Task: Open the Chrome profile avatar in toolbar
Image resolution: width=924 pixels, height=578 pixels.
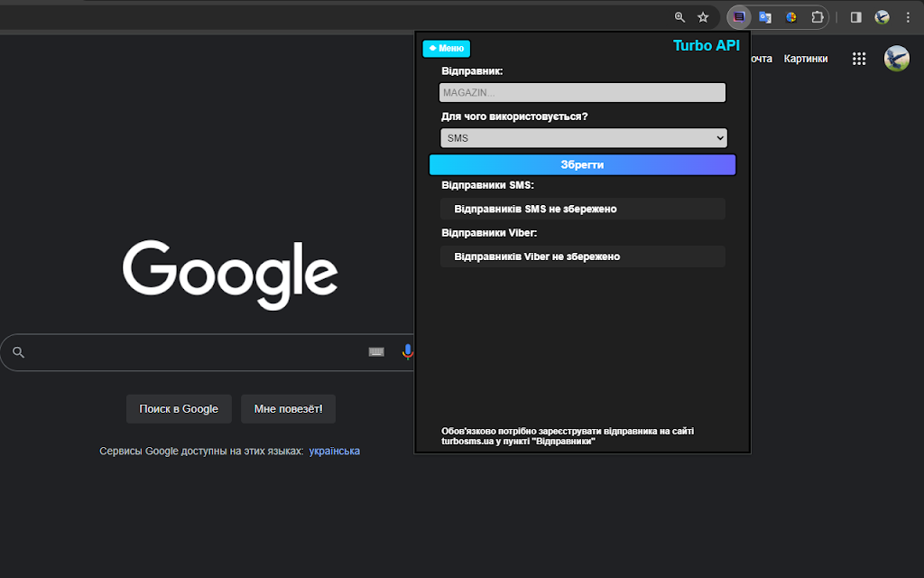Action: tap(882, 17)
